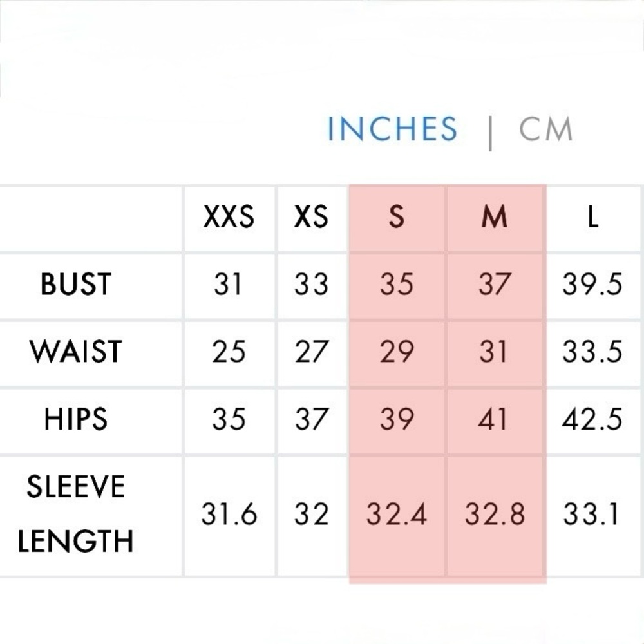The image size is (644, 644).
Task: Select the XS size column header
Action: [311, 216]
